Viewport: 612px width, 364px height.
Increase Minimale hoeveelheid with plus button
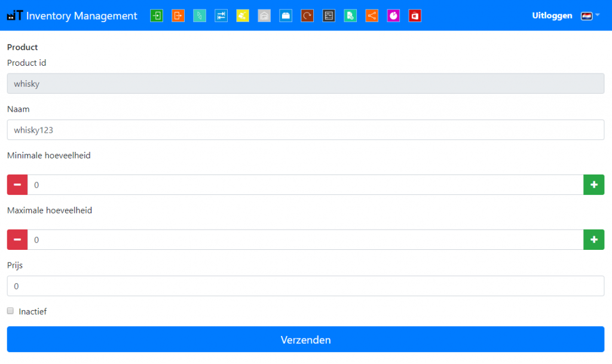[x=593, y=185]
